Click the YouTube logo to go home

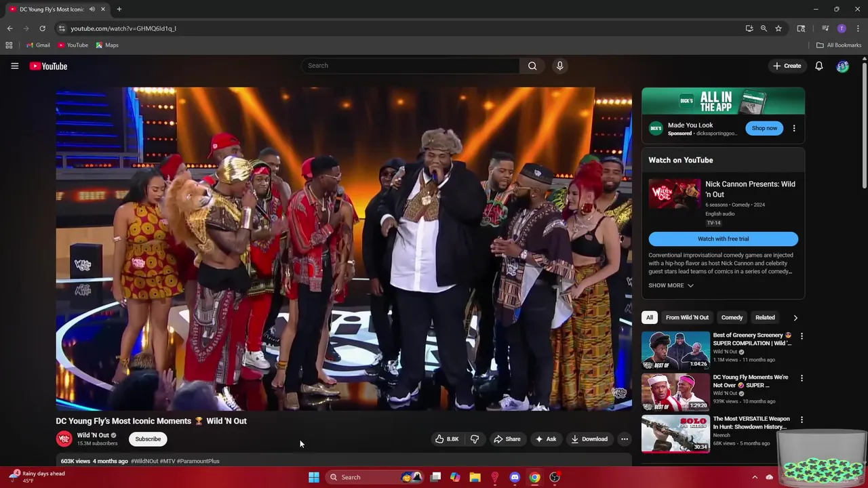[48, 66]
